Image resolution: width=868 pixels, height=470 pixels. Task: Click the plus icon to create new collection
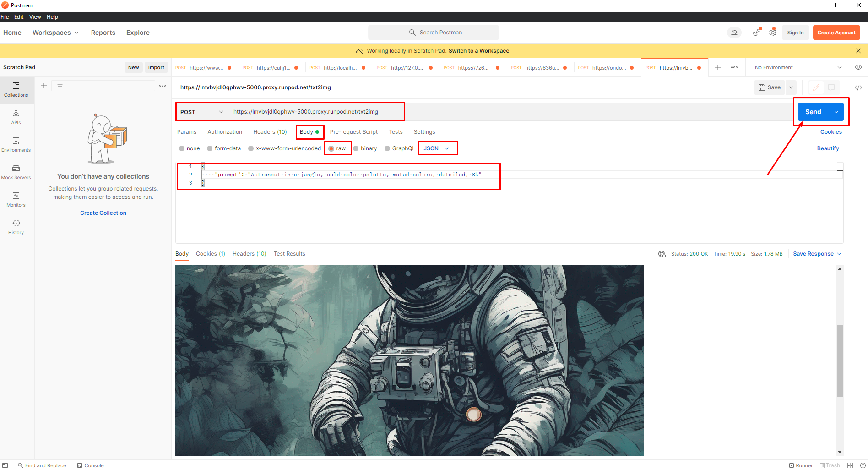44,86
